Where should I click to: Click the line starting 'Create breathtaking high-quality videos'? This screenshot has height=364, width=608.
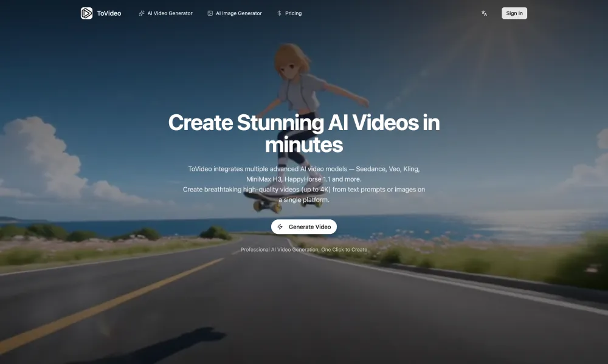304,190
